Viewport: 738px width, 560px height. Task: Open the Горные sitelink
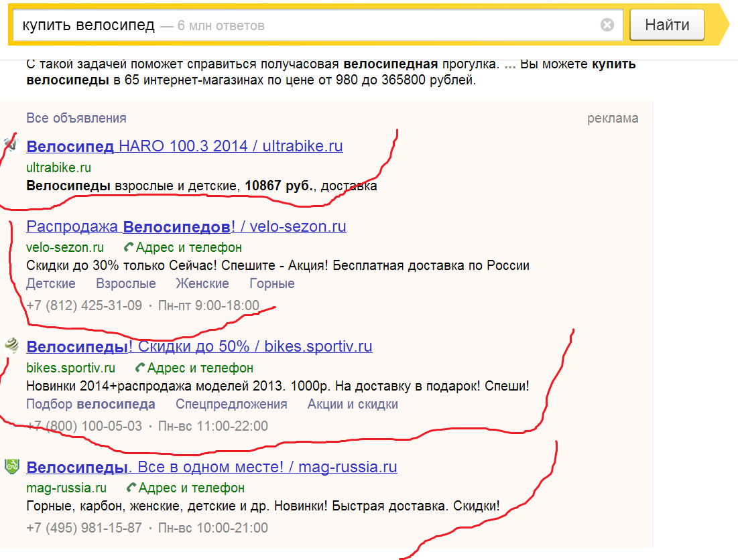click(x=272, y=283)
